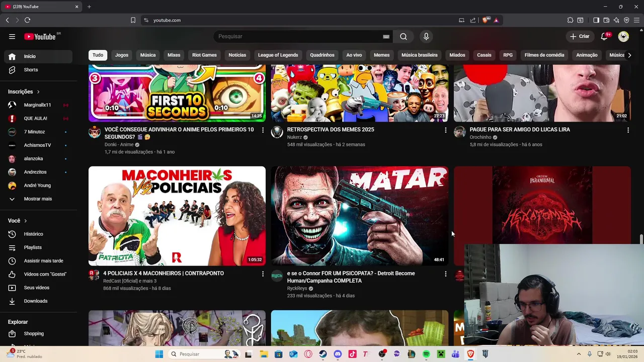
Task: Open browser extensions puzzle icon
Action: coord(570,20)
